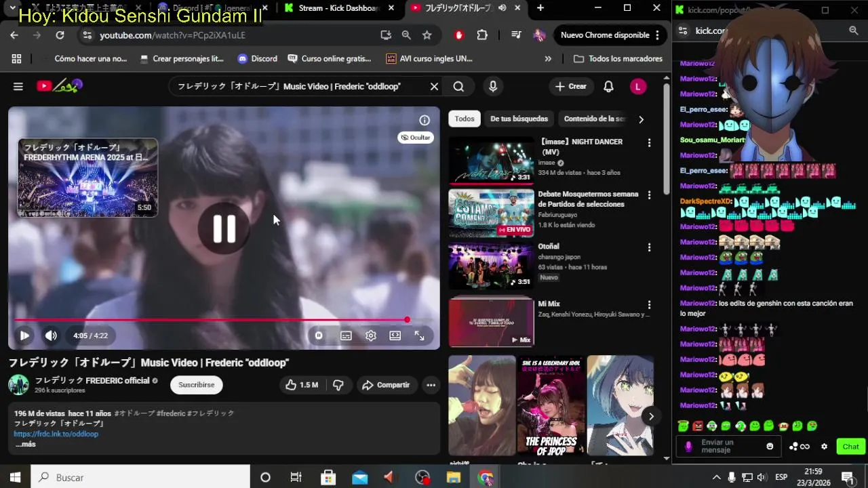Clear the YouTube search box text
This screenshot has width=868, height=488.
point(434,86)
